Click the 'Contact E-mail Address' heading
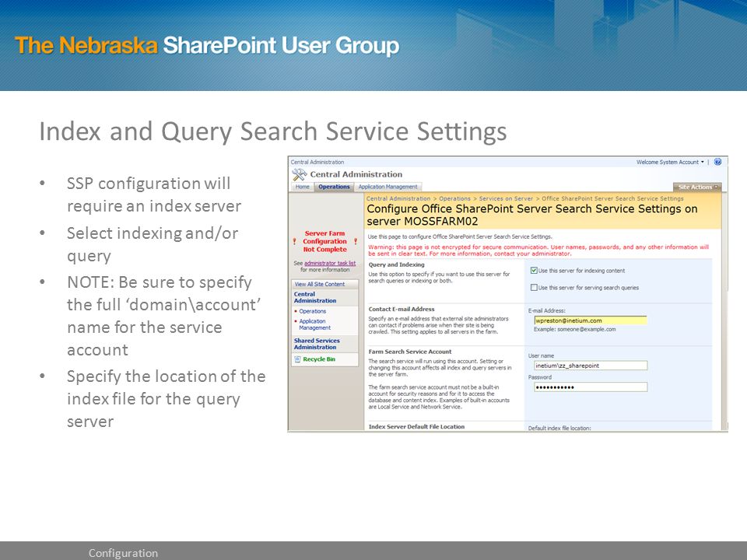The height and width of the screenshot is (560, 747). click(402, 309)
